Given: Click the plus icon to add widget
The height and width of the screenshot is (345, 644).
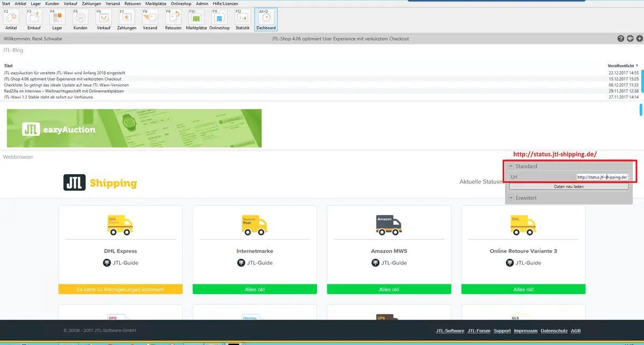Looking at the screenshot, I should click(x=639, y=39).
